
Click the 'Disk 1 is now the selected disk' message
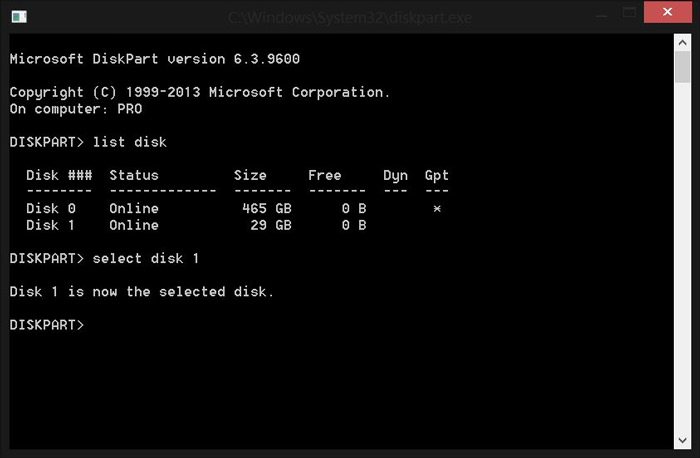click(141, 292)
